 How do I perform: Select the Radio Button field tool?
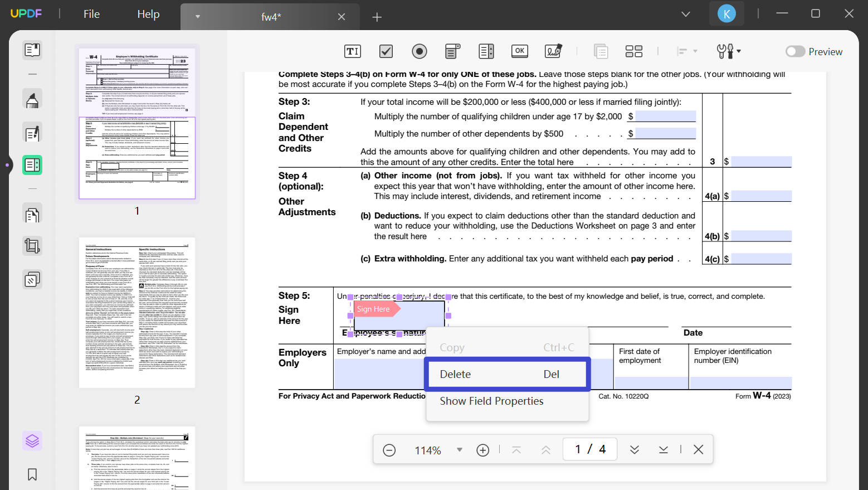pos(419,51)
